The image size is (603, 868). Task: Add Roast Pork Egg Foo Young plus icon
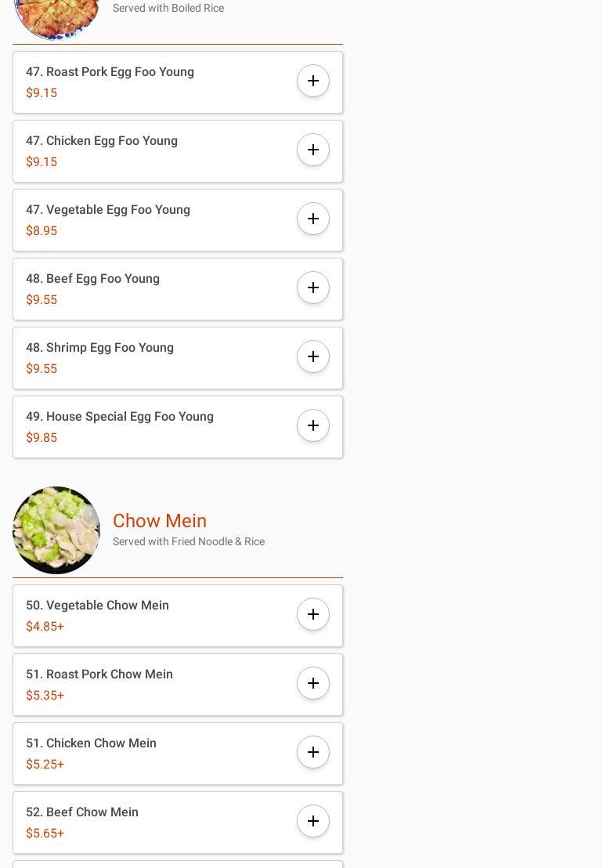coord(313,81)
